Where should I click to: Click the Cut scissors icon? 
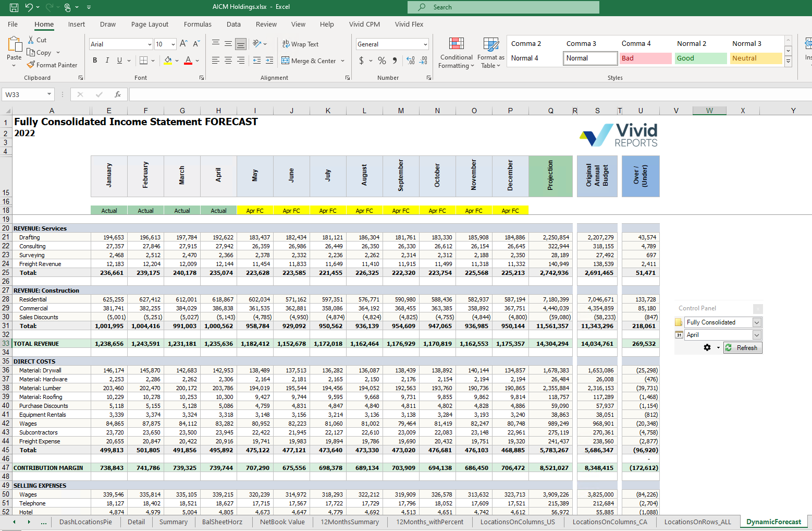pos(31,40)
